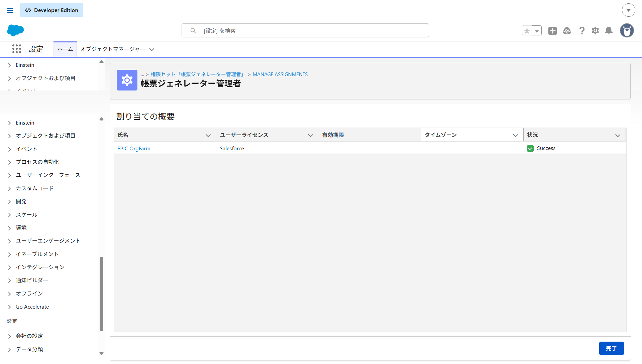Viewport: 642px width, 364px height.
Task: Open the 状況 column header menu
Action: pyautogui.click(x=618, y=135)
